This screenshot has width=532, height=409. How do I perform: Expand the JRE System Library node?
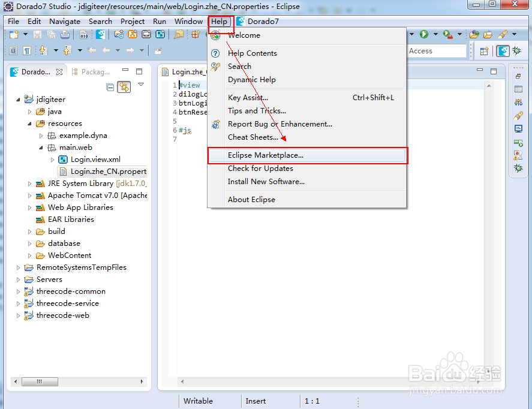click(x=29, y=184)
